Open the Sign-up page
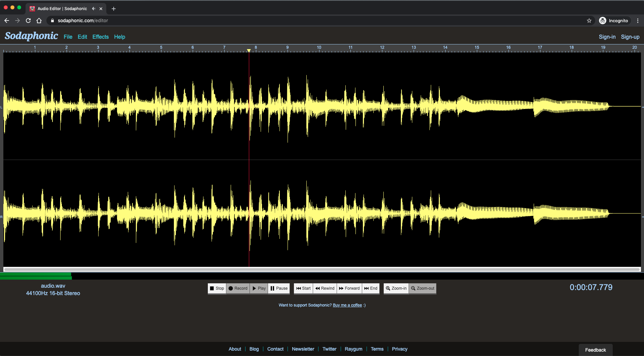 (x=630, y=37)
